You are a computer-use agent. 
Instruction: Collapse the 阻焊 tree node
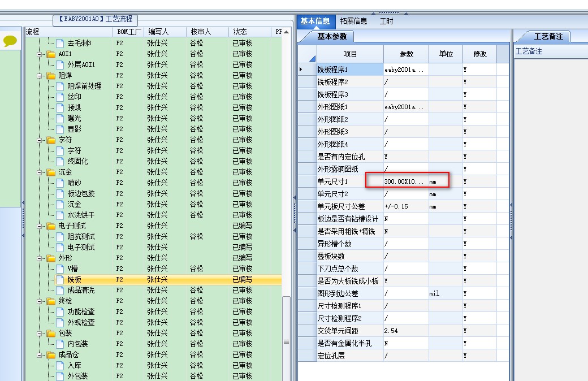pyautogui.click(x=40, y=76)
